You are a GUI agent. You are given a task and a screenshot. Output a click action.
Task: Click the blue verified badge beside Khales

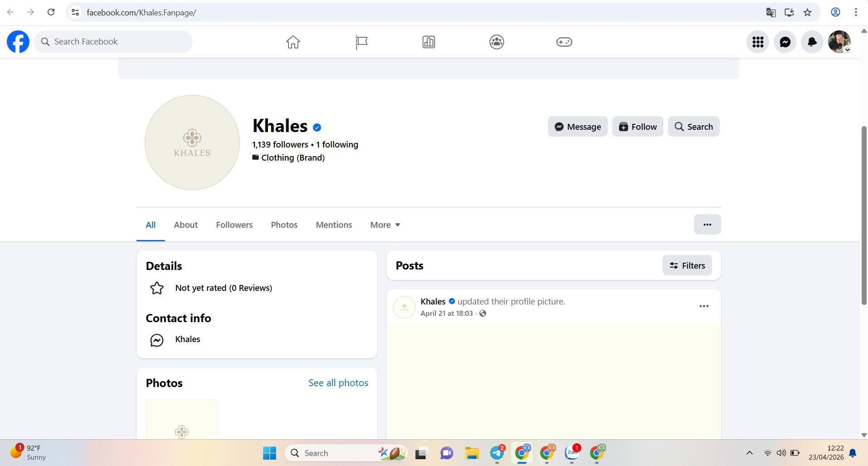317,128
